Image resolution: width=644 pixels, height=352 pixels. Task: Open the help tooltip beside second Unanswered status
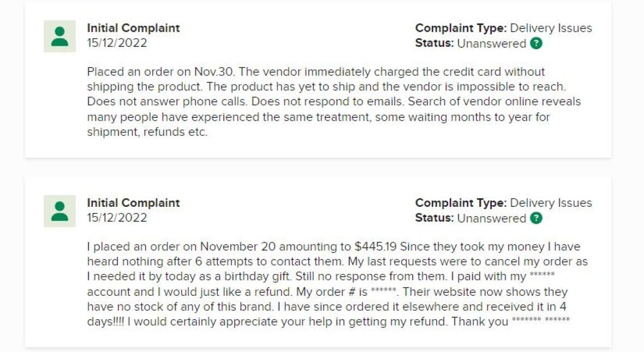coord(535,219)
